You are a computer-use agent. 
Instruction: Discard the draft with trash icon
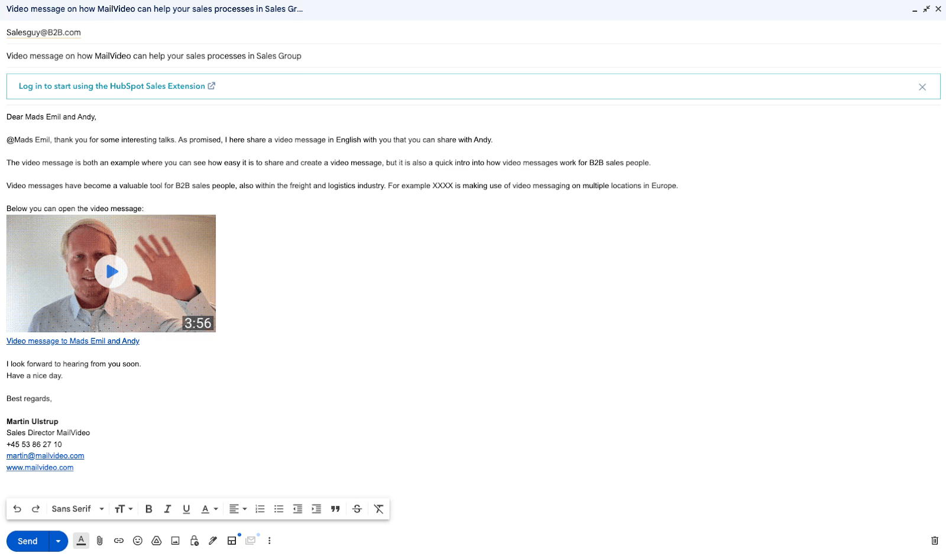(x=935, y=540)
